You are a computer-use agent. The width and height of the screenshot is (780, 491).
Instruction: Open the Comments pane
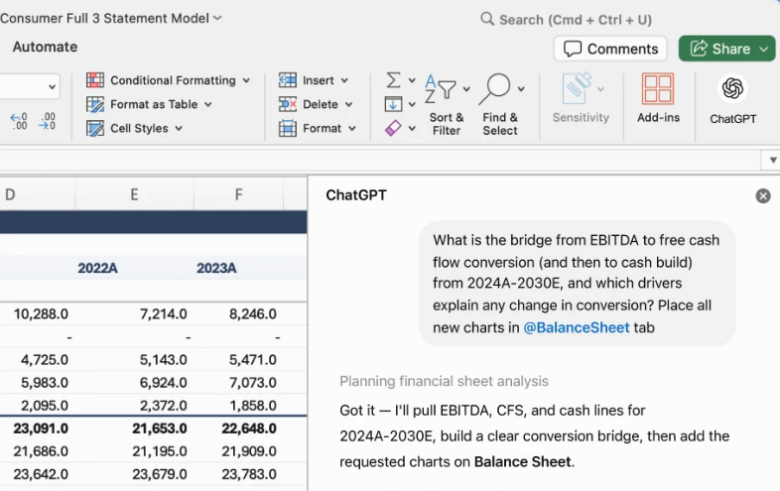pyautogui.click(x=610, y=49)
